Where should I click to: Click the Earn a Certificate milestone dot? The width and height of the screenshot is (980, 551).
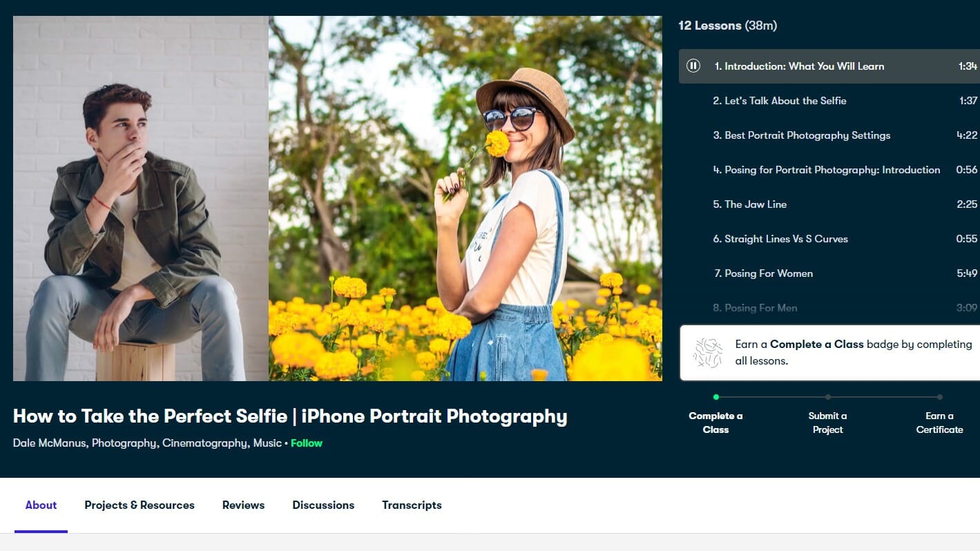[939, 397]
